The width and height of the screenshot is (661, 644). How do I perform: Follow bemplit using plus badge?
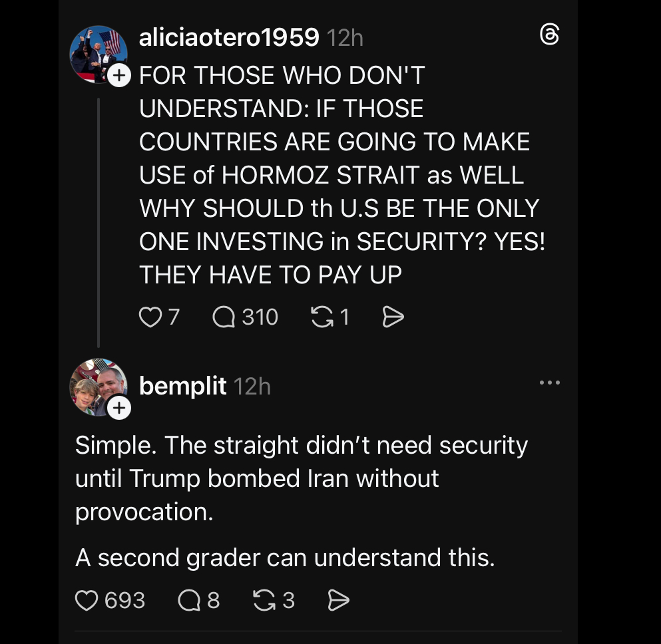click(118, 408)
